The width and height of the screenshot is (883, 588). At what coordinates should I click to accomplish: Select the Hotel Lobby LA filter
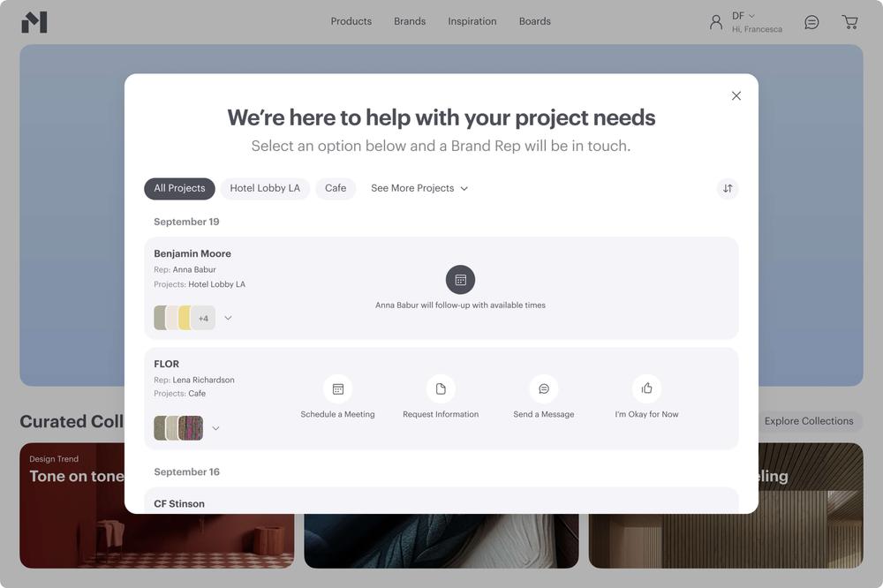[x=265, y=188]
